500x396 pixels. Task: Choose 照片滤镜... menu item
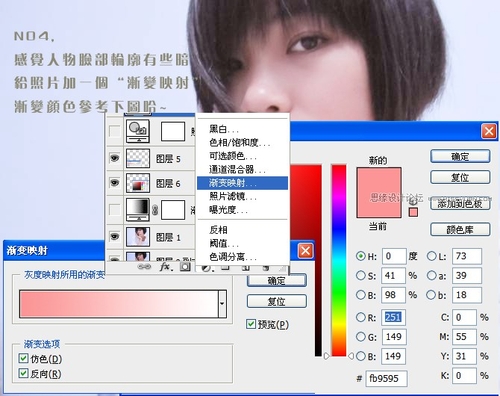pos(242,196)
